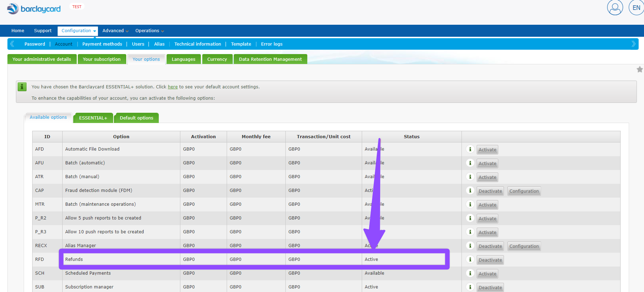This screenshot has height=292, width=644.
Task: Click 'Scheduled Payments' option text
Action: pos(88,273)
